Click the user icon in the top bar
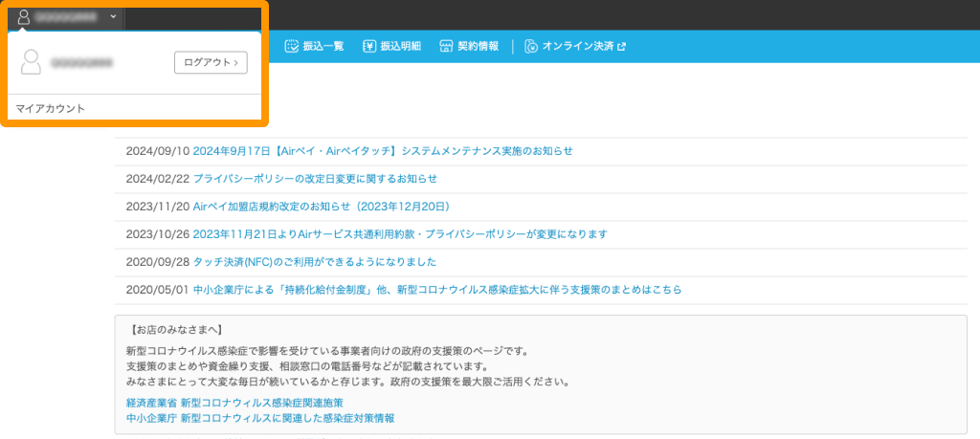The image size is (980, 439). 24,16
